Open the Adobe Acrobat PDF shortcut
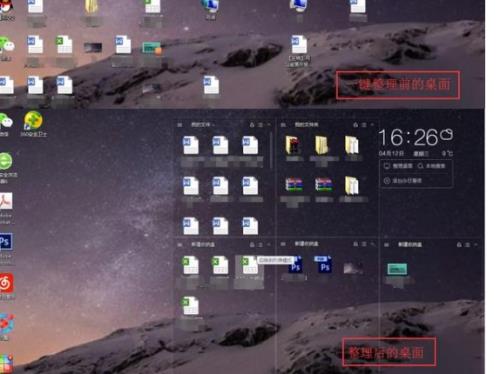Viewport: 500px width, 374px height. tap(6, 201)
